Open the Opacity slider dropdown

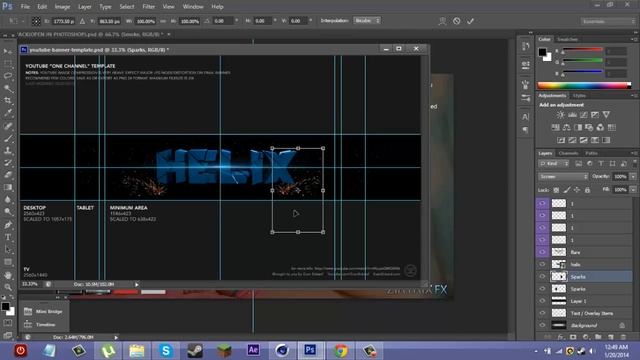[x=633, y=177]
